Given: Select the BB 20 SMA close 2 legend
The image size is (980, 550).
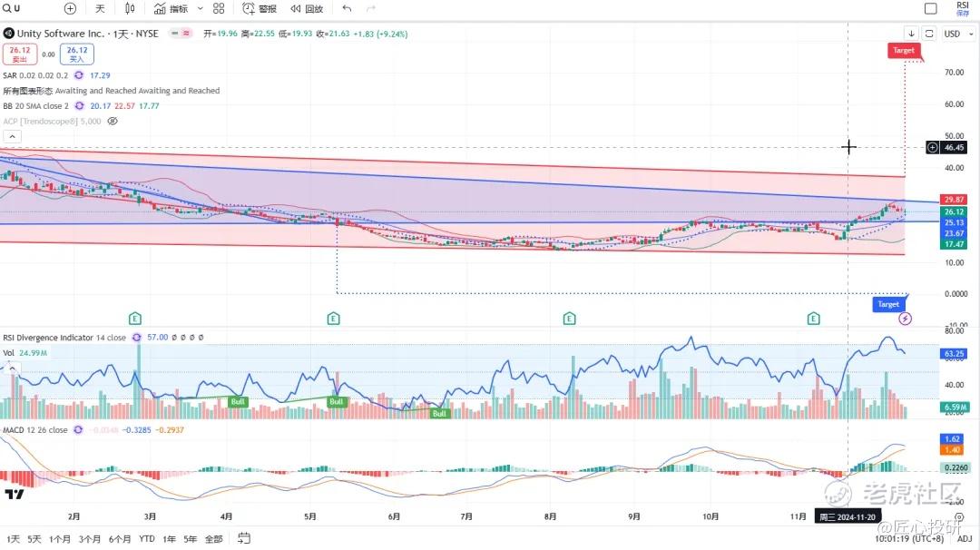Looking at the screenshot, I should pyautogui.click(x=35, y=105).
